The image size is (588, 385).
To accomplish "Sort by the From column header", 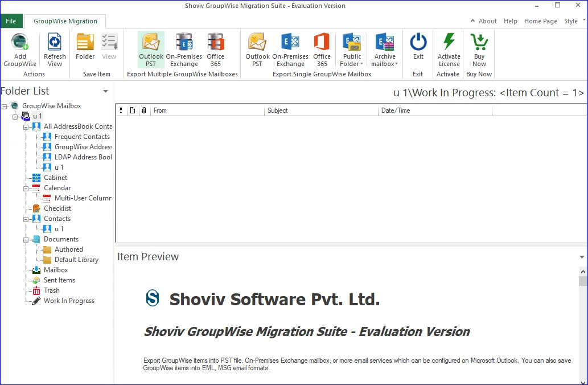I will 207,110.
